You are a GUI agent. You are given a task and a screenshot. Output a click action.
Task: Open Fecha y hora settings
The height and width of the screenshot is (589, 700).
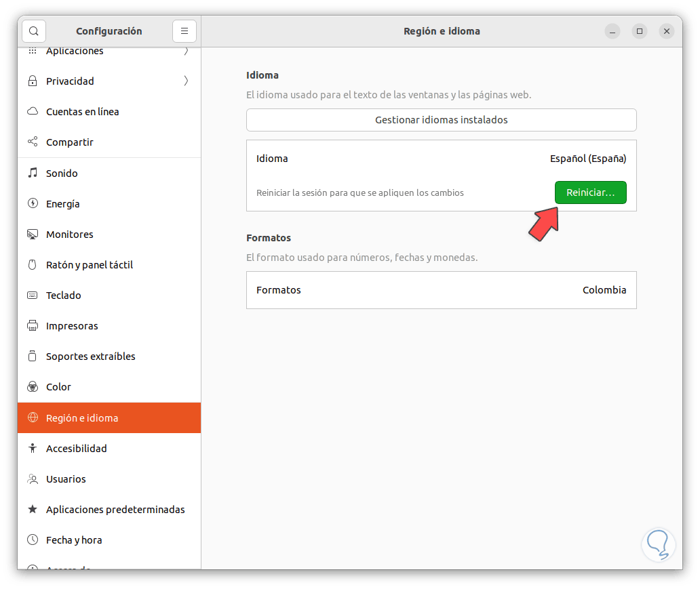click(x=74, y=540)
